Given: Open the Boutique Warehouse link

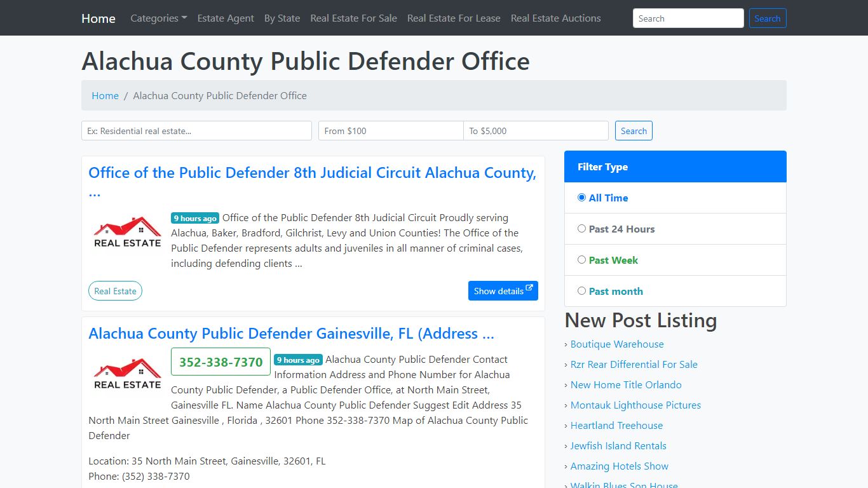Looking at the screenshot, I should click(x=617, y=344).
